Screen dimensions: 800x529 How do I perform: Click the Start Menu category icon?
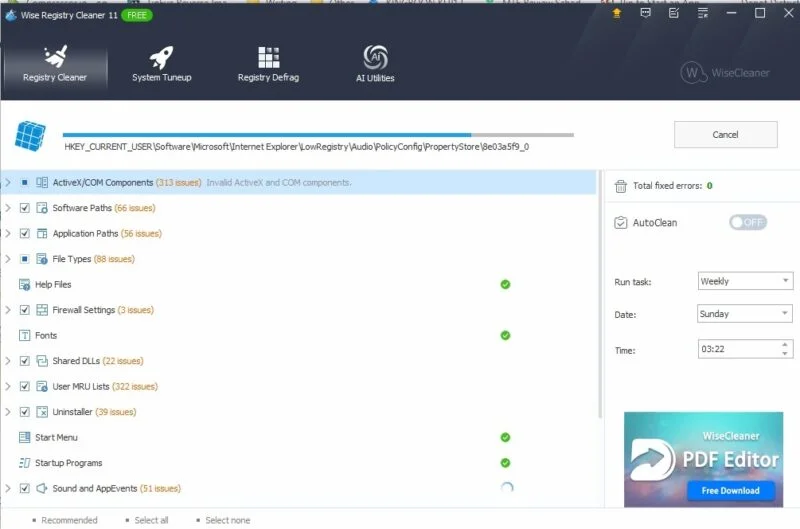(x=24, y=437)
